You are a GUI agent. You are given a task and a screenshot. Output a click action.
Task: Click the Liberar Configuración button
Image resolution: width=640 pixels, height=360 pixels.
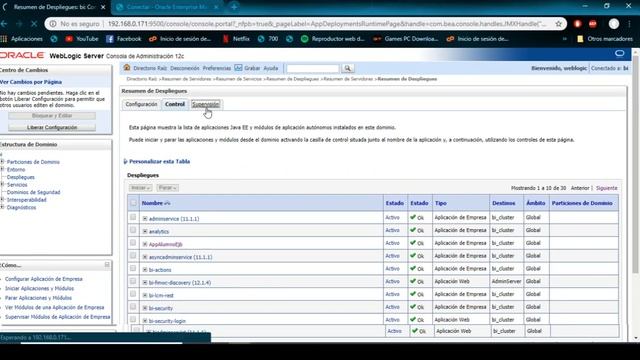pyautogui.click(x=52, y=127)
